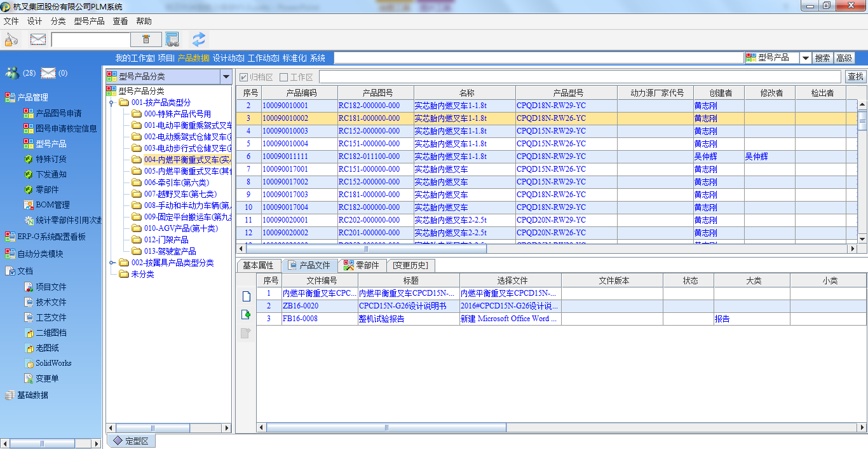Click the envelope mail icon in toolbar
868x449 pixels.
pos(38,39)
